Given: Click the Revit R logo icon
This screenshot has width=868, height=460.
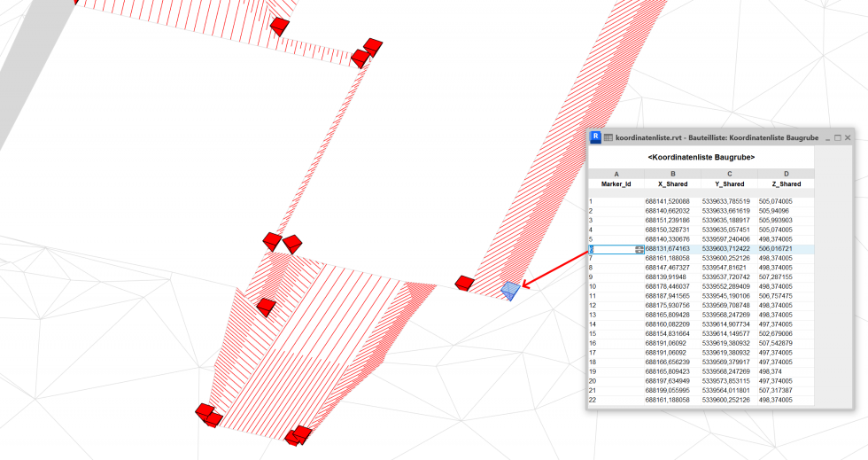Looking at the screenshot, I should pos(596,138).
